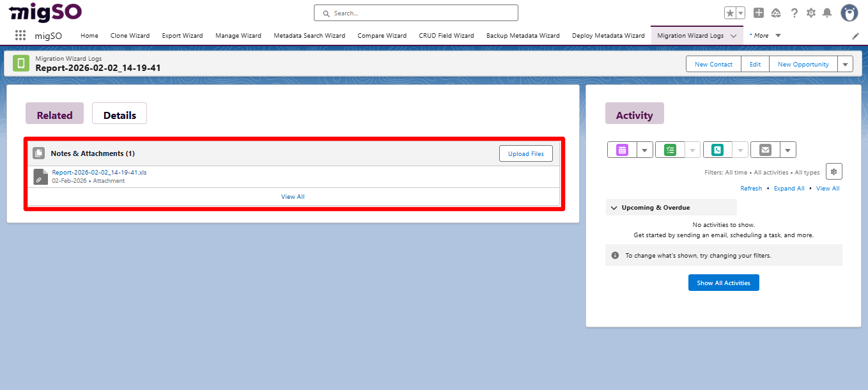Switch to the Details tab
This screenshot has width=868, height=390.
click(119, 114)
